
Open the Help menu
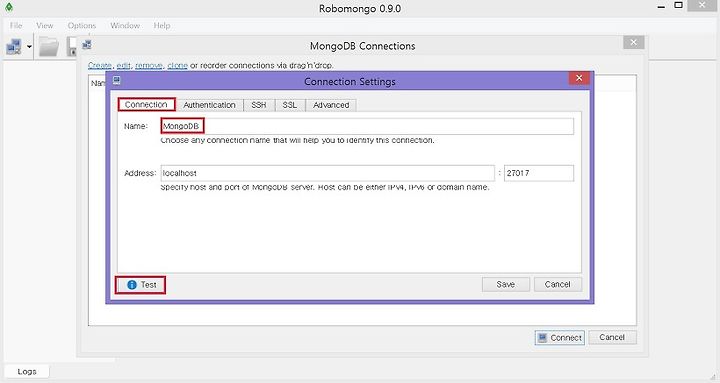point(162,25)
